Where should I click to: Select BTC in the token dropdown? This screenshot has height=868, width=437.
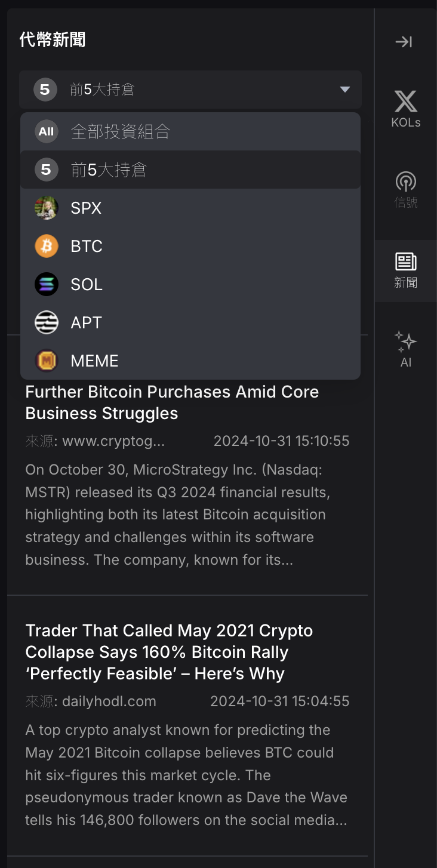[x=87, y=247]
